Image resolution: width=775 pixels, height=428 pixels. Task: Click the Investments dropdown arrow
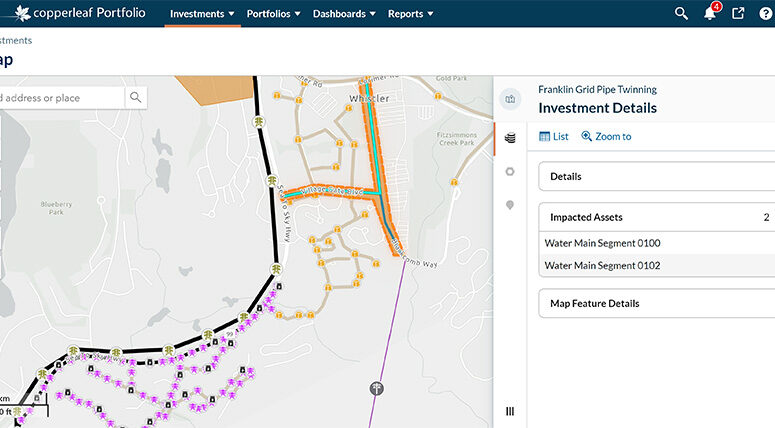pos(231,14)
